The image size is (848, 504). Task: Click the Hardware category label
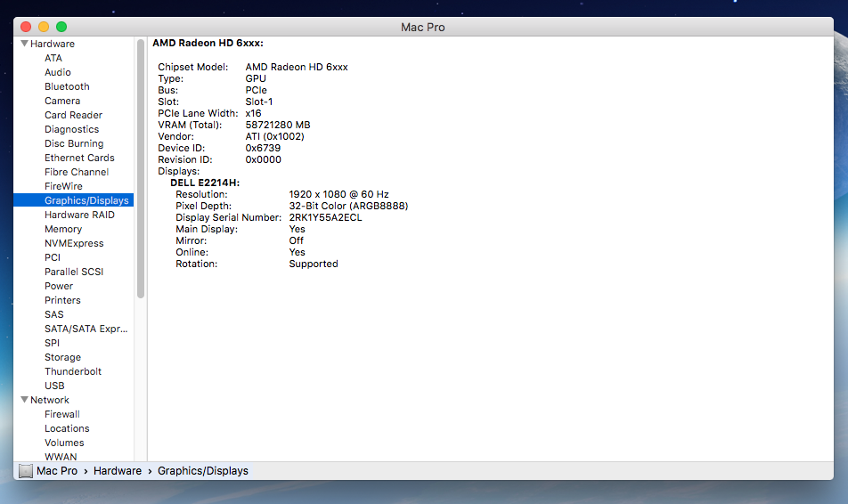[53, 44]
